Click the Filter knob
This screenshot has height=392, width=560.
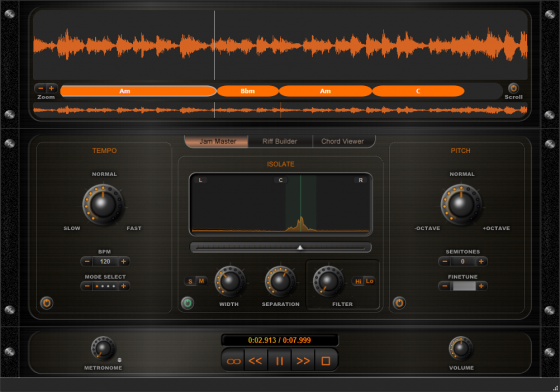pyautogui.click(x=328, y=281)
